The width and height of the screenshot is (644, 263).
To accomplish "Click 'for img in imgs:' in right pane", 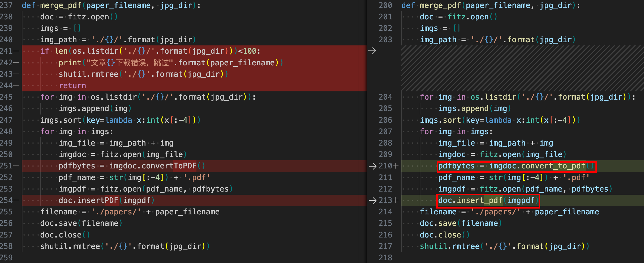I will pos(456,131).
